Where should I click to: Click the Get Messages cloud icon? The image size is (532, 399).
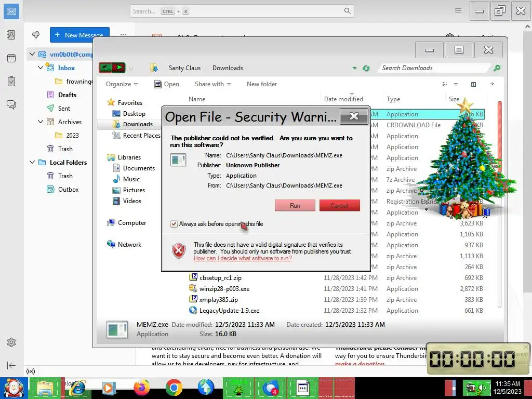pyautogui.click(x=36, y=35)
